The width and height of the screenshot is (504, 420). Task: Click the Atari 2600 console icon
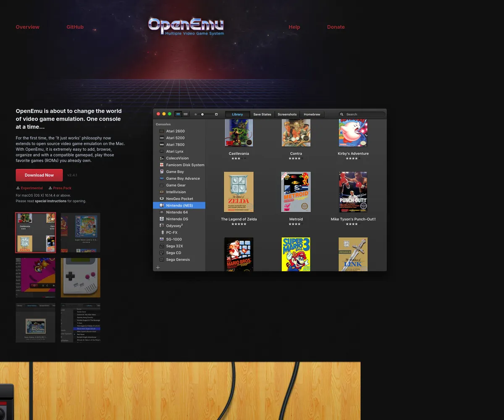pos(162,131)
